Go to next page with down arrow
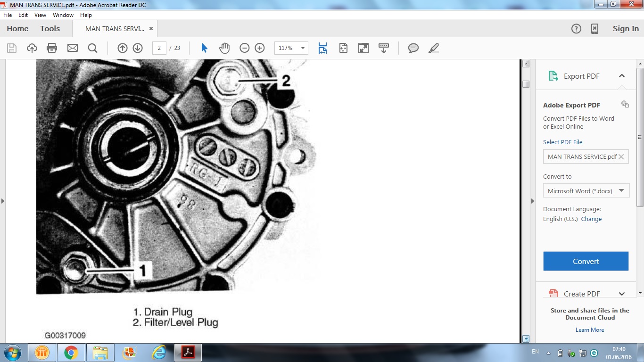Viewport: 644px width, 362px height. tap(138, 48)
